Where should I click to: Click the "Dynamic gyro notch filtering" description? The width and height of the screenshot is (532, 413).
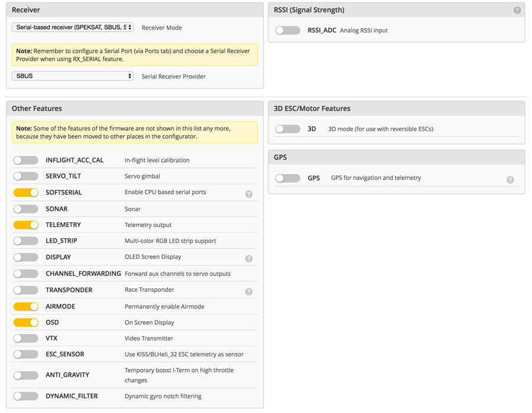[x=163, y=396]
